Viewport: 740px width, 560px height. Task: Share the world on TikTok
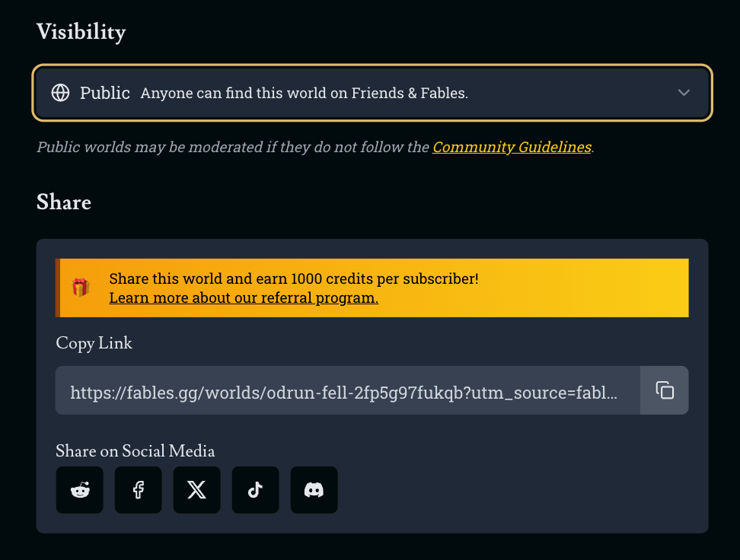tap(255, 490)
